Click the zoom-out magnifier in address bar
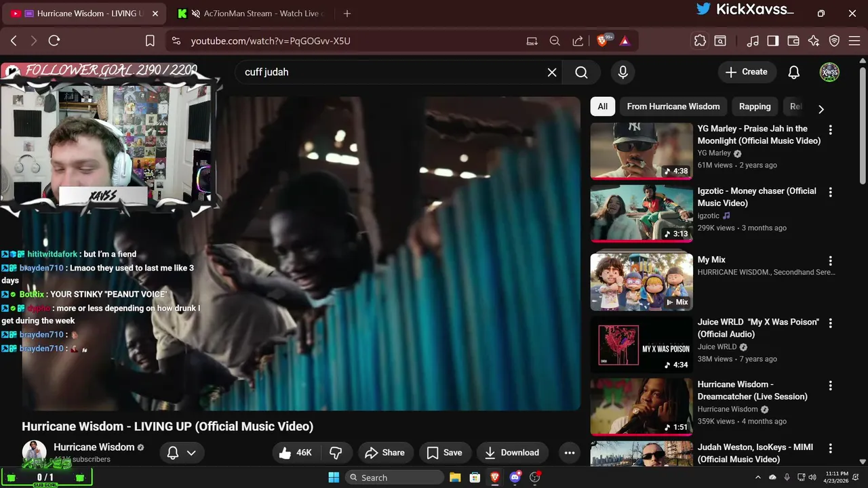Image resolution: width=868 pixels, height=488 pixels. click(x=555, y=41)
